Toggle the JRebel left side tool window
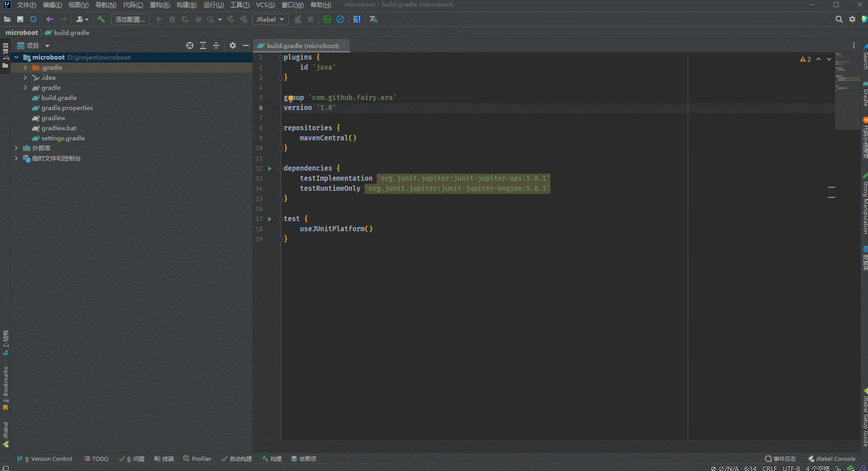 (x=6, y=434)
